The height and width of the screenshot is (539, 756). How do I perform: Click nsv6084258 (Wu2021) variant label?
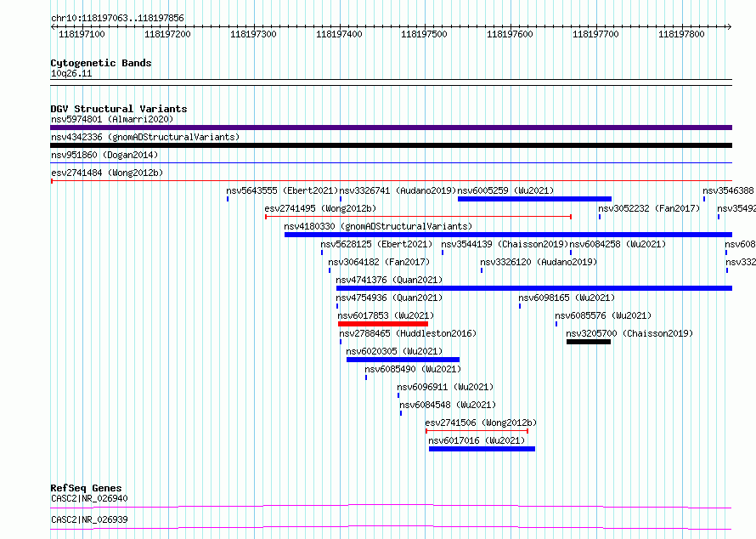(x=618, y=244)
